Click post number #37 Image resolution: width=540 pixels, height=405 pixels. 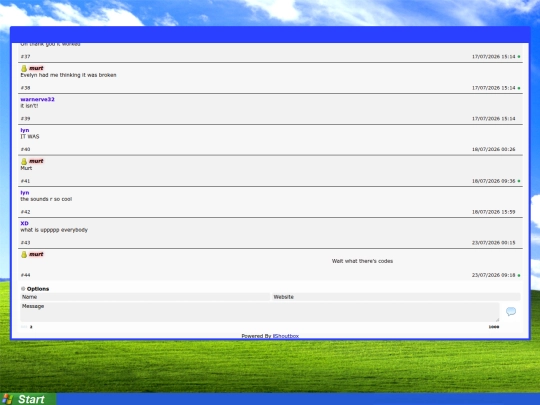click(x=25, y=56)
